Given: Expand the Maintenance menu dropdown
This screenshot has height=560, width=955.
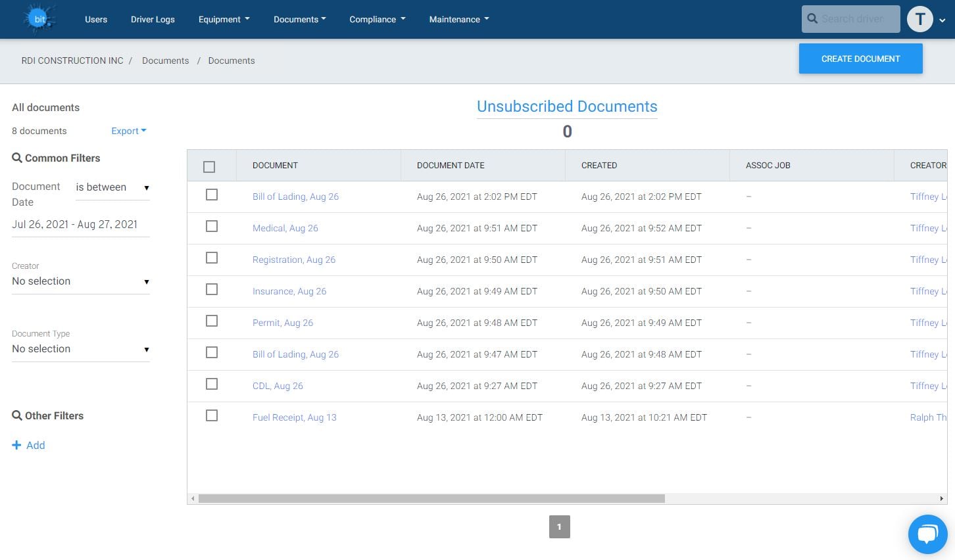Looking at the screenshot, I should 459,19.
